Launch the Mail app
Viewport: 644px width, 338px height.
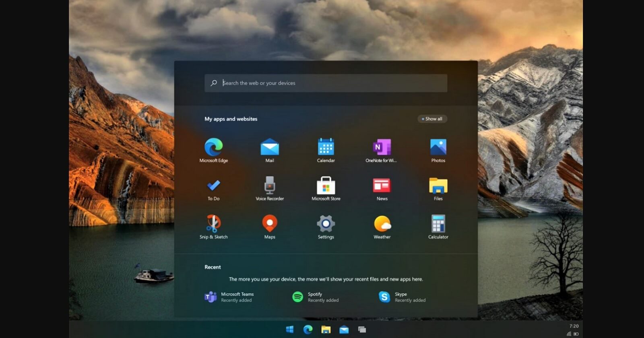pos(270,150)
